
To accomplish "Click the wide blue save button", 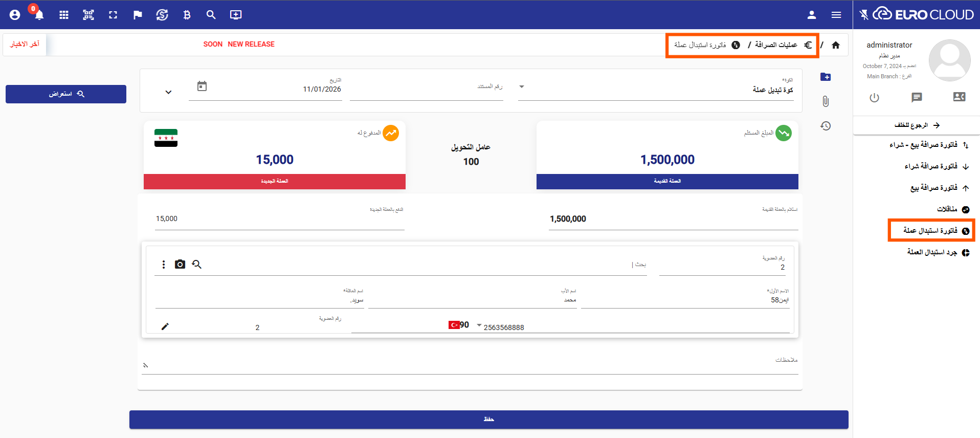I will [x=488, y=419].
